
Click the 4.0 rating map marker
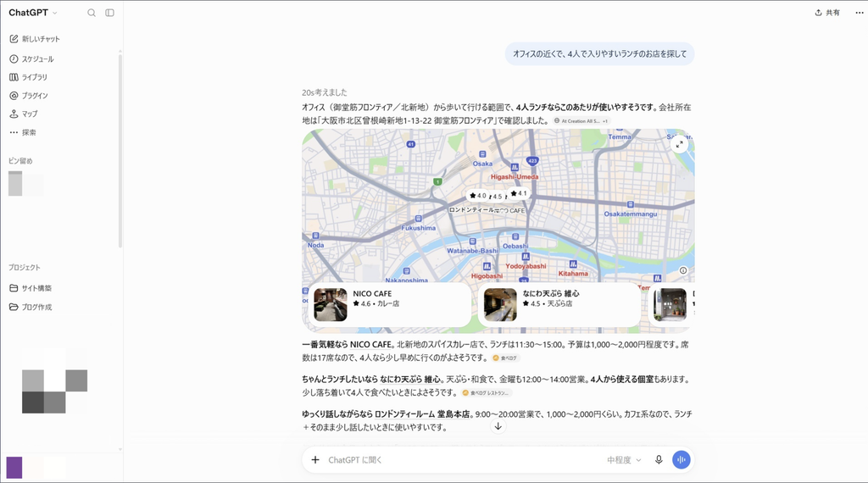click(477, 195)
